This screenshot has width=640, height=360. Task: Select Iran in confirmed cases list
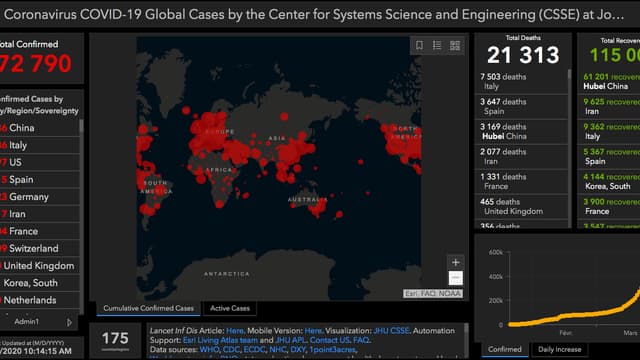point(40,214)
